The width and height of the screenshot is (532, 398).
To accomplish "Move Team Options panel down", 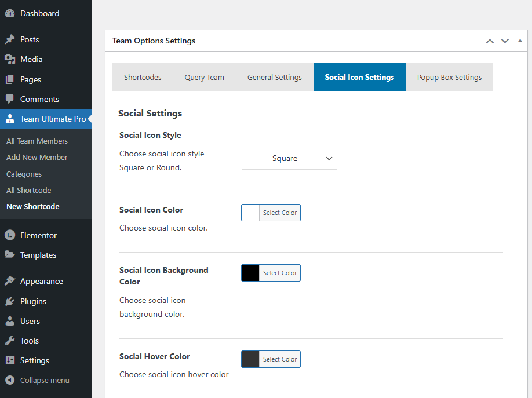I will 505,41.
